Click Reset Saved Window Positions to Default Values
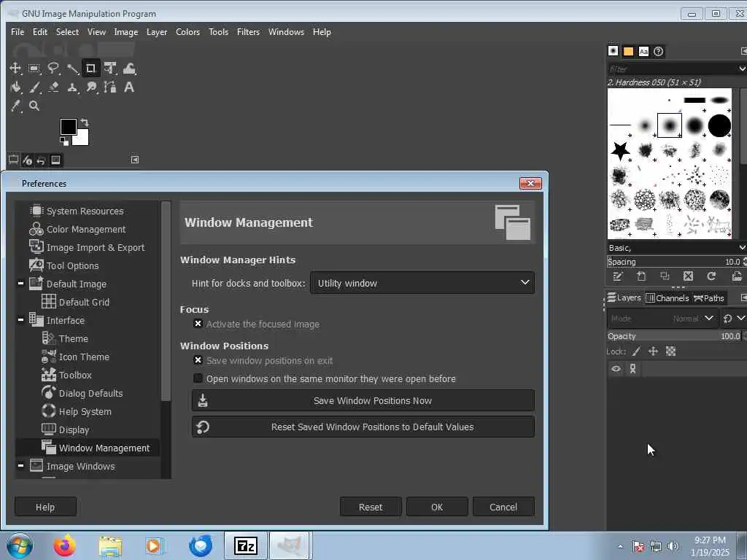Viewport: 747px width, 560px height. pyautogui.click(x=363, y=427)
